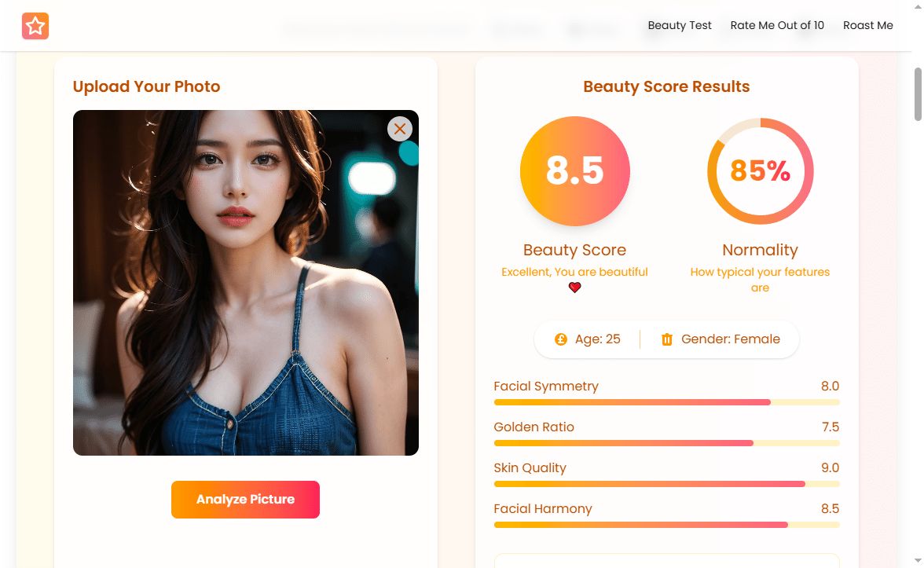Click the "Skin Quality" label
Screen dimensions: 924x568
coord(530,468)
